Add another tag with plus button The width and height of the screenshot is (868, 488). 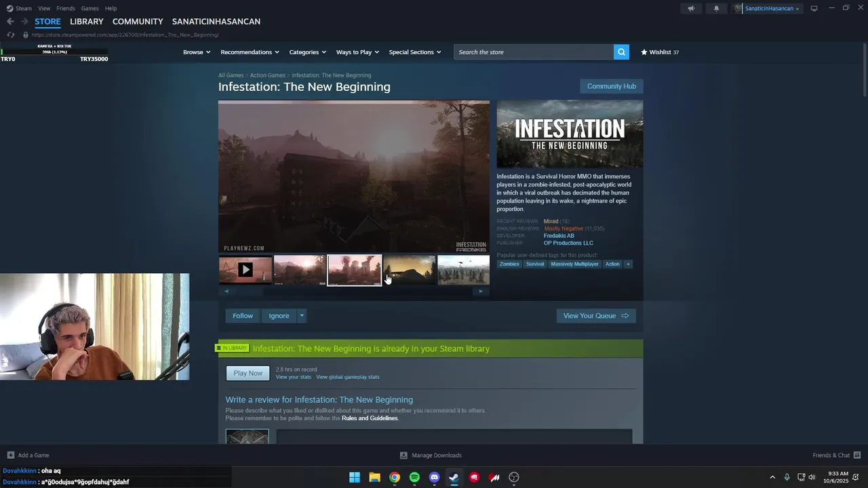[628, 264]
